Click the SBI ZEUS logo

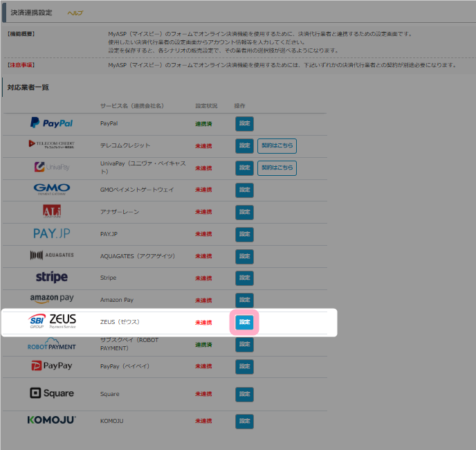(53, 321)
